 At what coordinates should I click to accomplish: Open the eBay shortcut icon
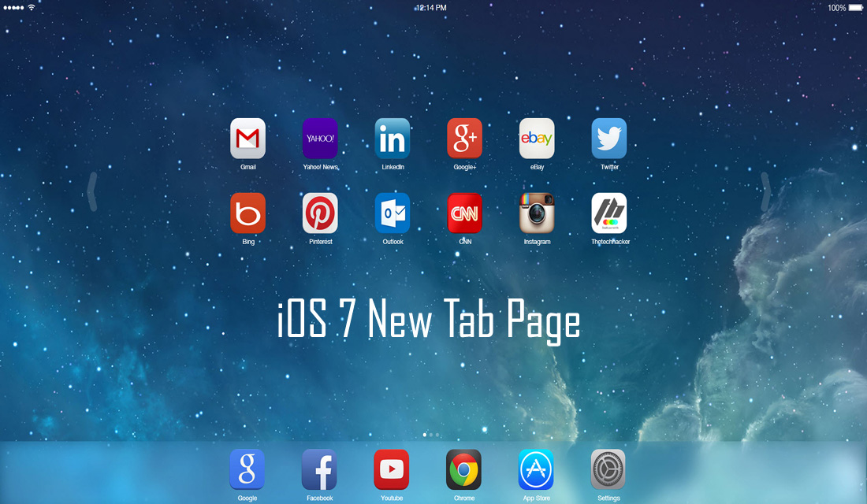[537, 138]
